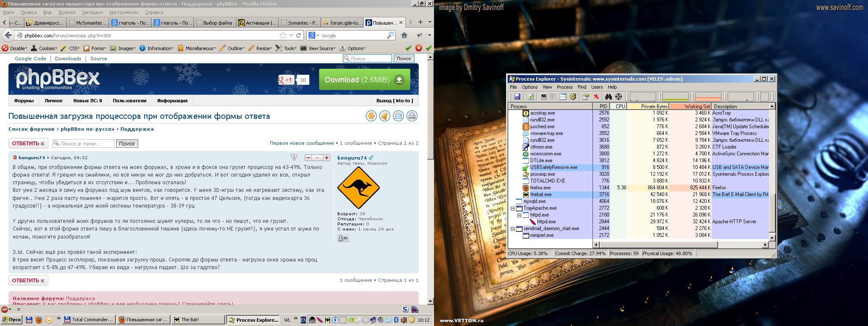Click the Google +1 button in banner
This screenshot has width=868, height=326.
pyautogui.click(x=286, y=80)
